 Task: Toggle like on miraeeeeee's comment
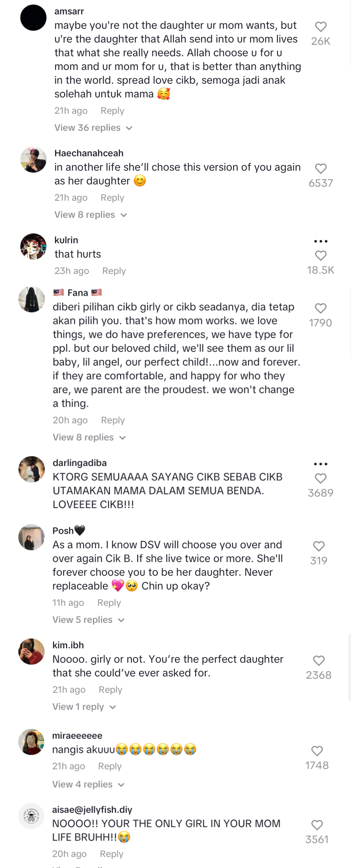click(x=317, y=751)
